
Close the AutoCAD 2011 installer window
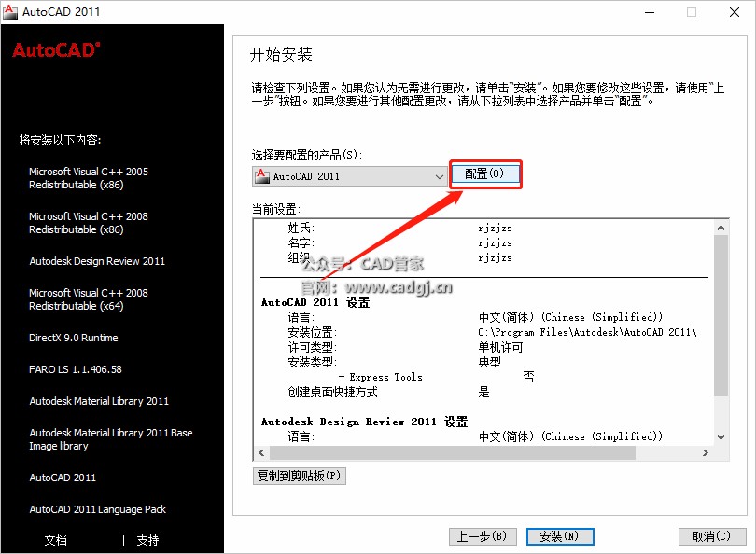735,12
